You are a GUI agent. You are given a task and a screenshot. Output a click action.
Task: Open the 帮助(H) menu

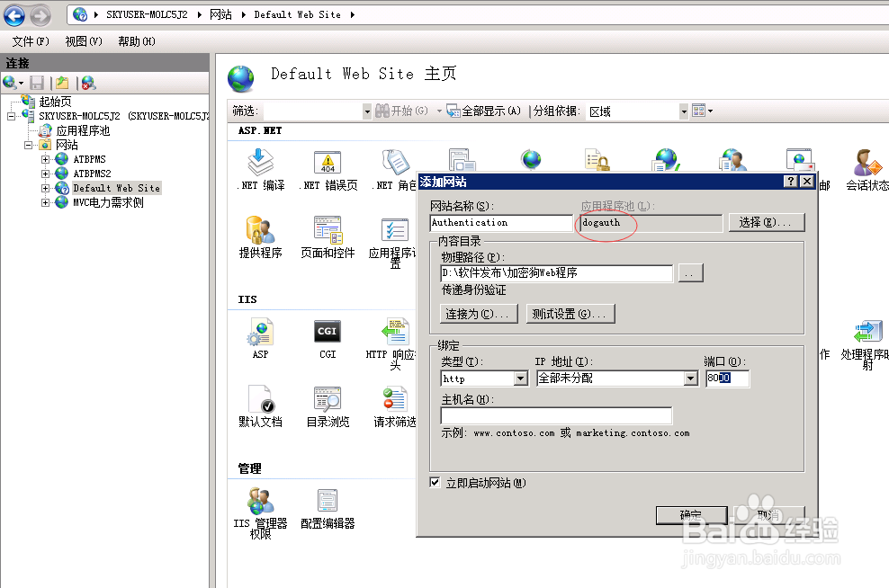click(x=134, y=40)
